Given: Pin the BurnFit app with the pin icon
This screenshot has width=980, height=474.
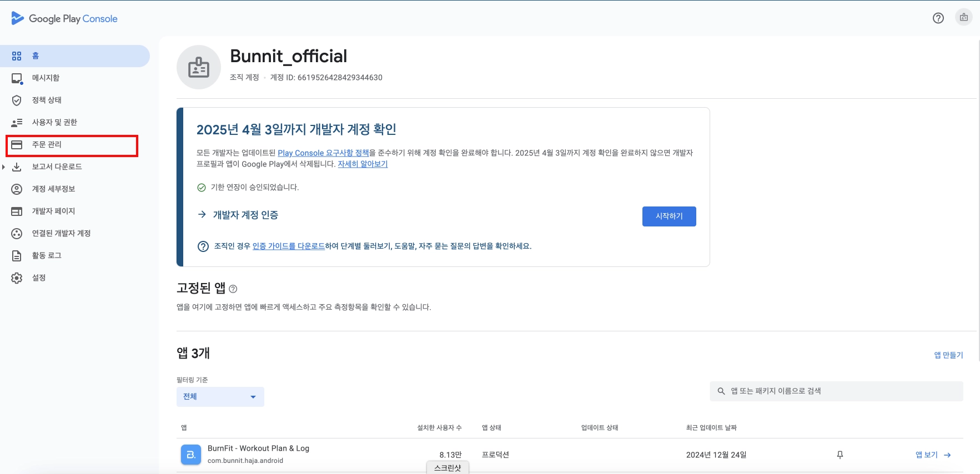Looking at the screenshot, I should click(840, 455).
